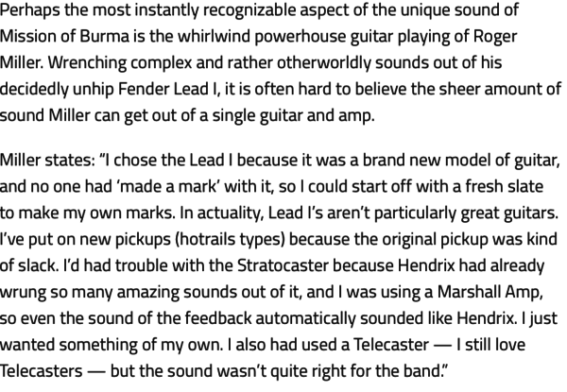Click the text "Miller states:"
Viewport: 567px width, 392px height.
(x=47, y=160)
